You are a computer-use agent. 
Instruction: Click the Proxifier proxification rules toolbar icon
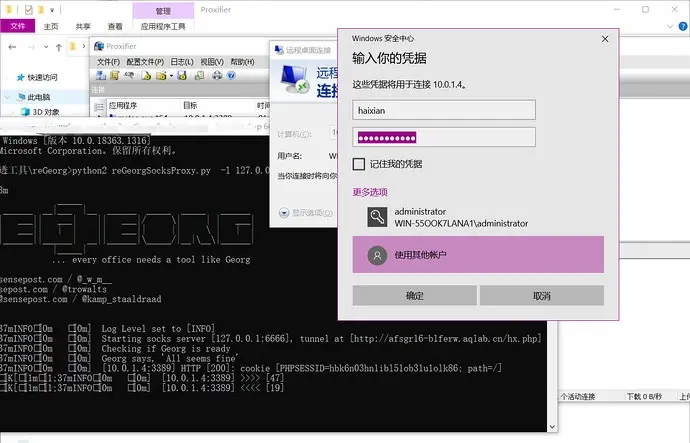pos(114,76)
